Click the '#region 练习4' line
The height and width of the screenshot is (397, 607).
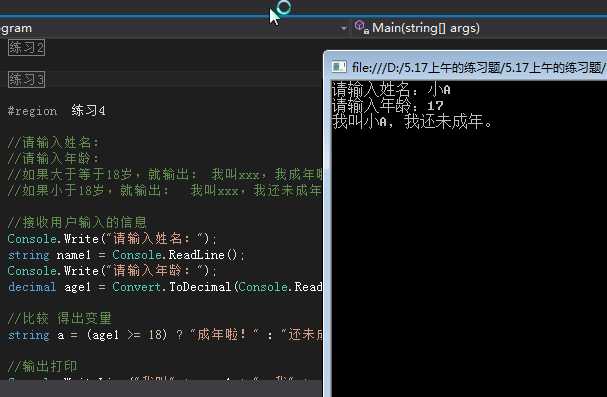57,111
